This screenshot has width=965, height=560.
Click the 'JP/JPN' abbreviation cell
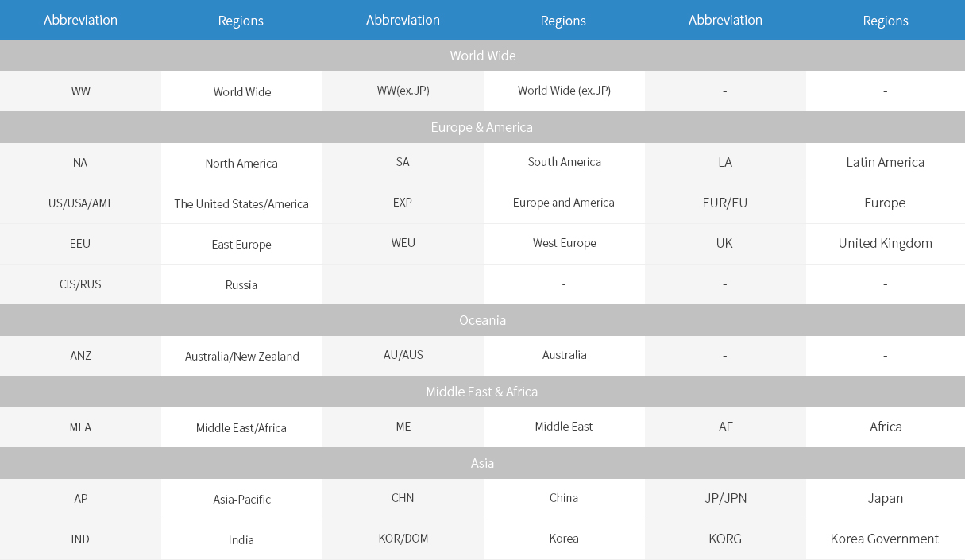tap(725, 498)
